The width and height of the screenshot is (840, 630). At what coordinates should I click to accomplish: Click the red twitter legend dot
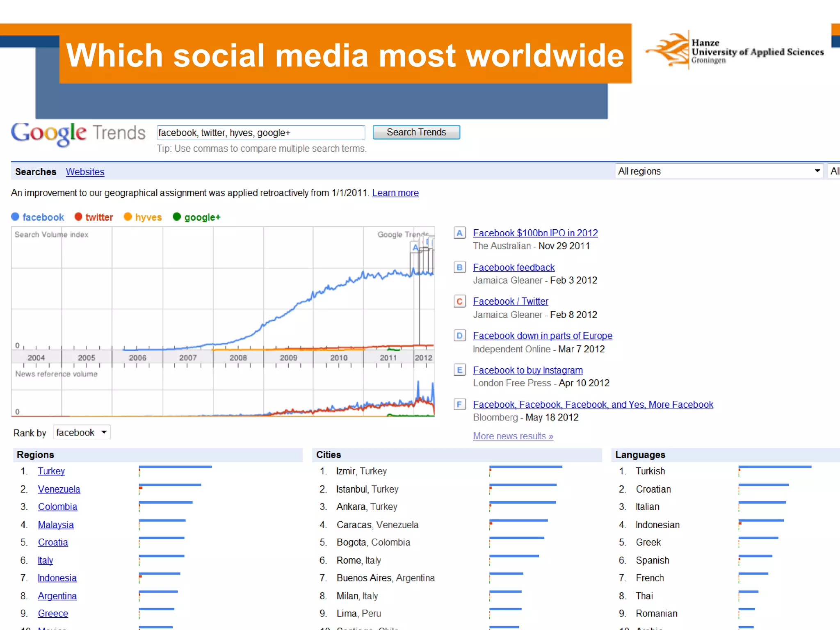pyautogui.click(x=78, y=217)
